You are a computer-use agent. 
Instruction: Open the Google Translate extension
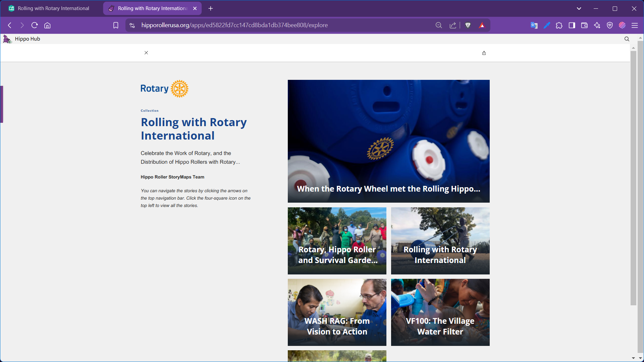pos(534,25)
